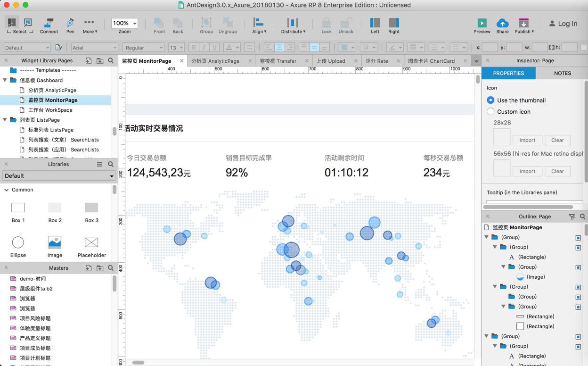Image resolution: width=588 pixels, height=366 pixels.
Task: Open the Arial font dropdown
Action: tap(94, 47)
